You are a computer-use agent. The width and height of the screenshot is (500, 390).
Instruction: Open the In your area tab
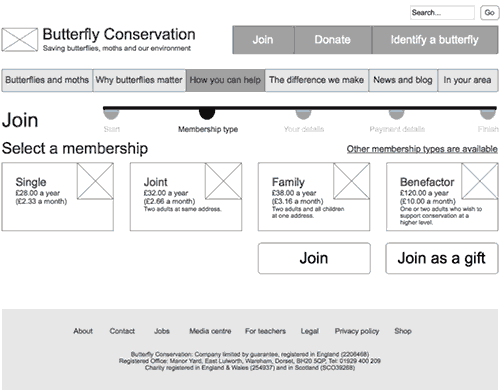click(x=468, y=80)
